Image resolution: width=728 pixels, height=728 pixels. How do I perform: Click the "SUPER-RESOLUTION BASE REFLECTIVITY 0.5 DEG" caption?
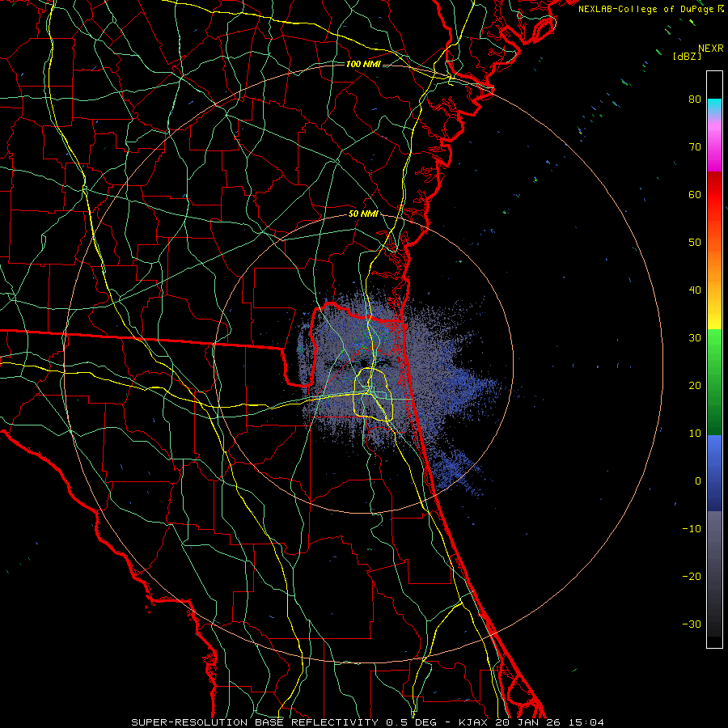click(x=284, y=722)
